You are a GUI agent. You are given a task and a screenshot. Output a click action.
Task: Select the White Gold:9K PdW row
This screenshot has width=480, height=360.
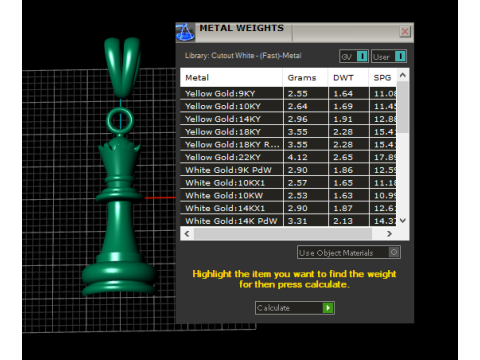tap(288, 170)
